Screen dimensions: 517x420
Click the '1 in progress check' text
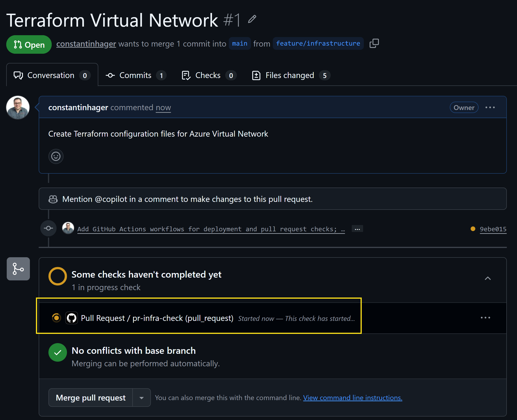pyautogui.click(x=106, y=287)
